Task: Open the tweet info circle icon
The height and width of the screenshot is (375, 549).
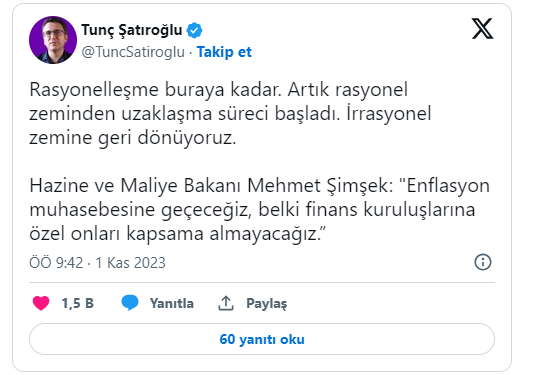Action: tap(483, 262)
